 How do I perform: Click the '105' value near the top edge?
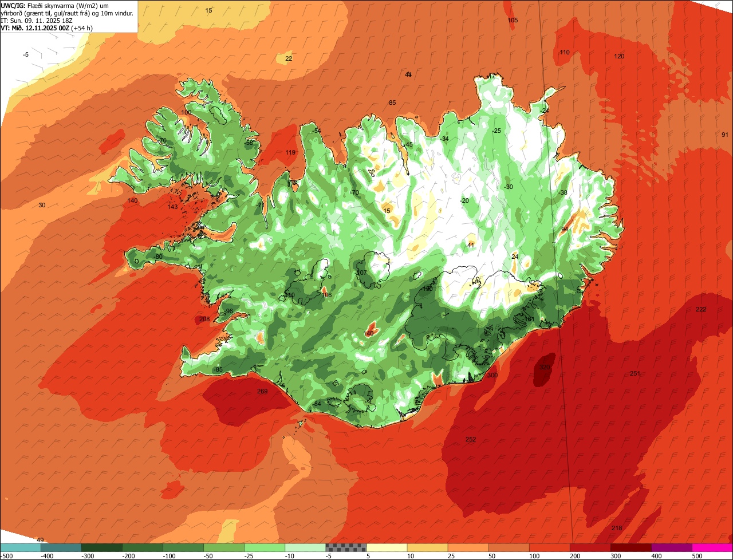(x=513, y=21)
